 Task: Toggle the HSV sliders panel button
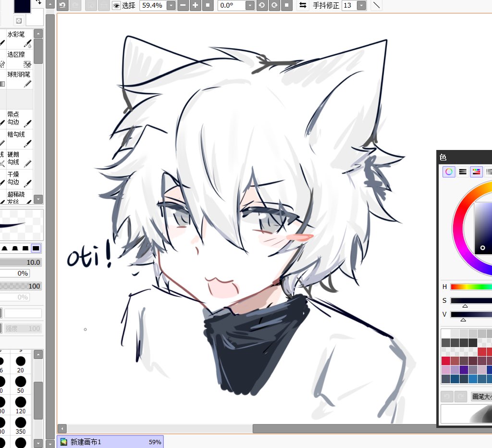(x=476, y=172)
